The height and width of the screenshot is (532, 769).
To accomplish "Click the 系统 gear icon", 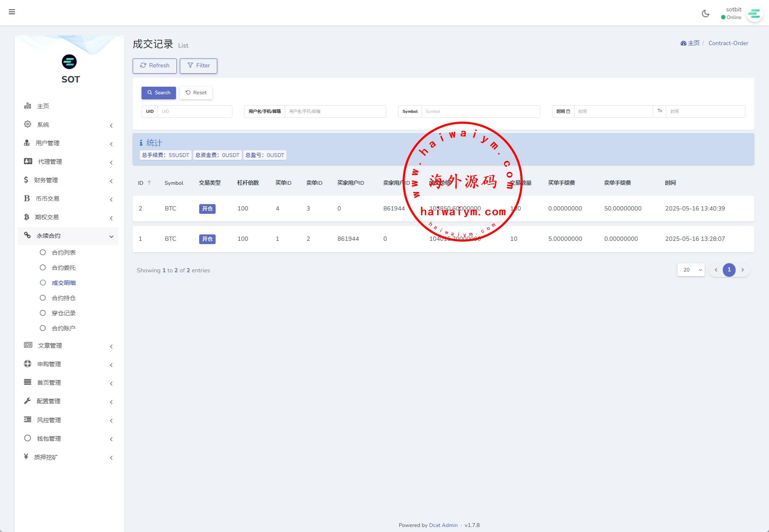I will [x=27, y=124].
